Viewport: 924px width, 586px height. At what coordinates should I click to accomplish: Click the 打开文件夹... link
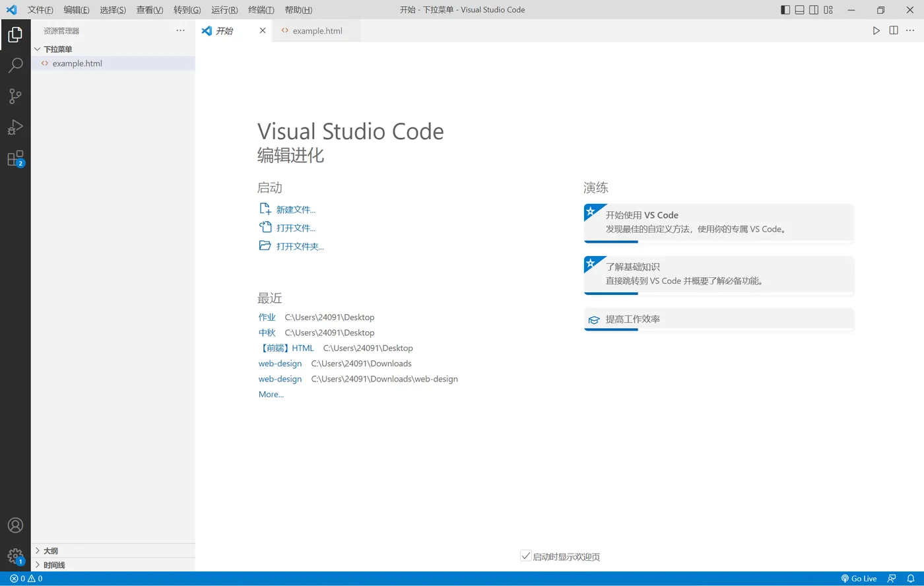(300, 247)
